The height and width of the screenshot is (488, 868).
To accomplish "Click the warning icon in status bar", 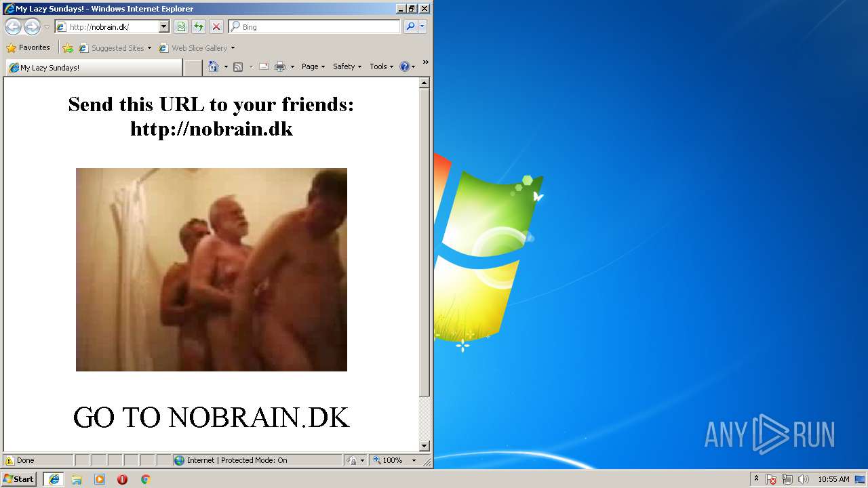I will coord(9,460).
